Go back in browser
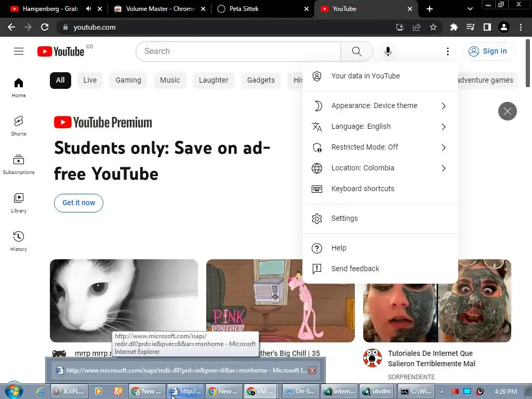 (11, 27)
